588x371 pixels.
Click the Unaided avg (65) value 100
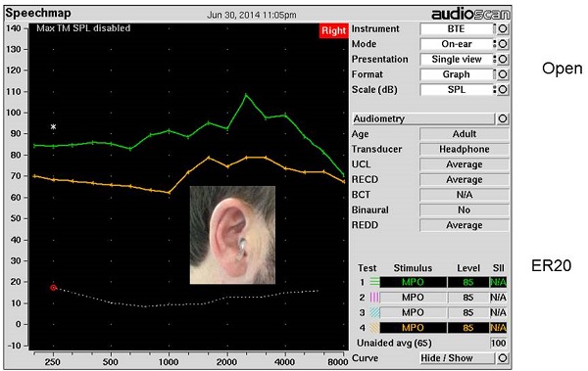[x=499, y=343]
